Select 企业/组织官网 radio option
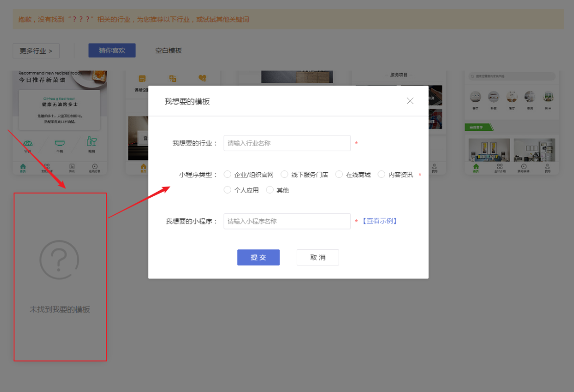Screen dimensions: 574x392 click(x=227, y=174)
